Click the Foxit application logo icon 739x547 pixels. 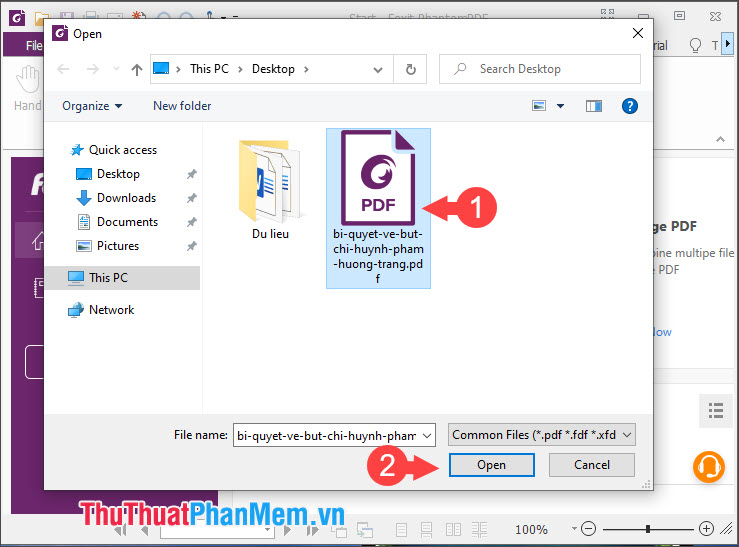click(17, 18)
